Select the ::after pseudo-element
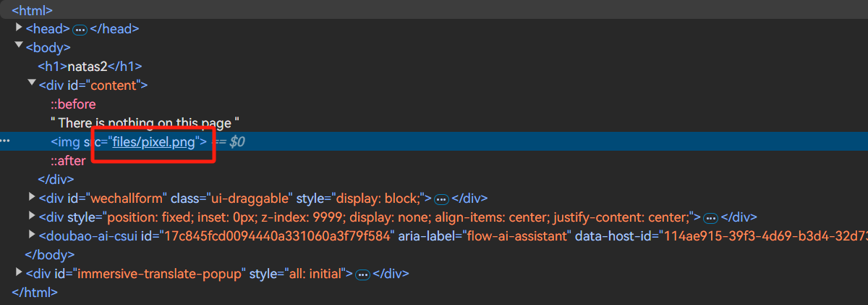Image resolution: width=868 pixels, height=305 pixels. click(x=68, y=161)
